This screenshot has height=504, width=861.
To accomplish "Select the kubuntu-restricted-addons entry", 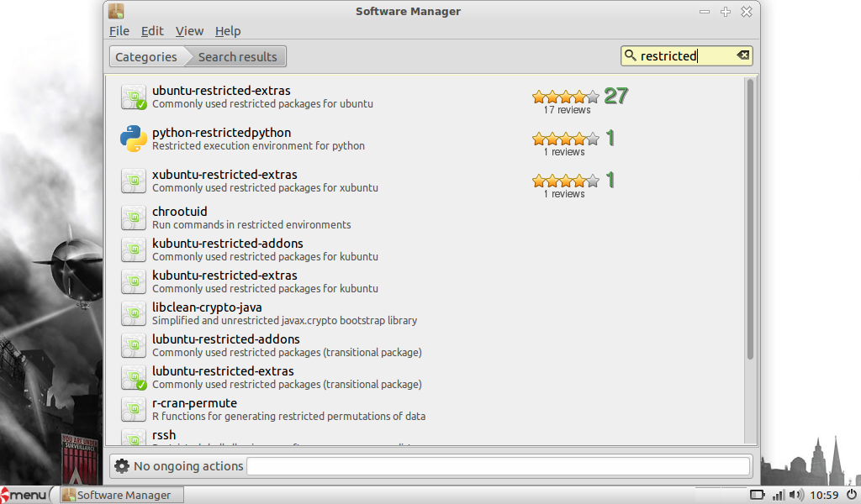I will pyautogui.click(x=425, y=249).
